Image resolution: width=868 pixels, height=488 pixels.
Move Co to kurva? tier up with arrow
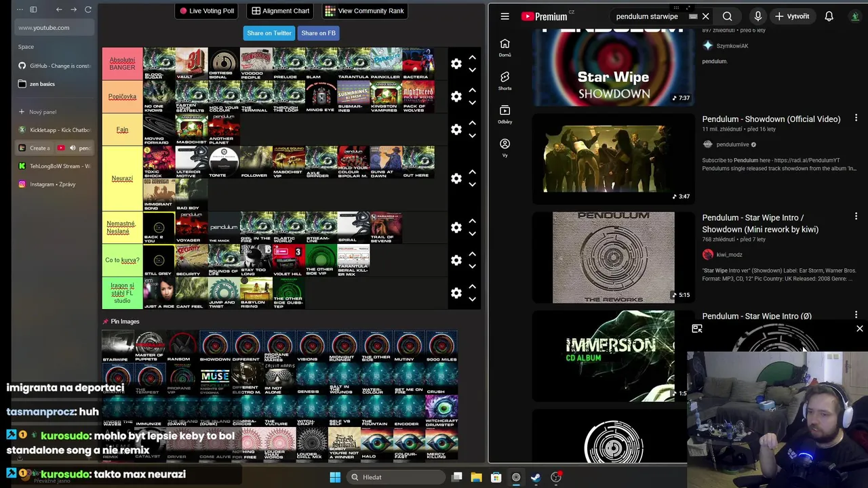[x=472, y=254]
